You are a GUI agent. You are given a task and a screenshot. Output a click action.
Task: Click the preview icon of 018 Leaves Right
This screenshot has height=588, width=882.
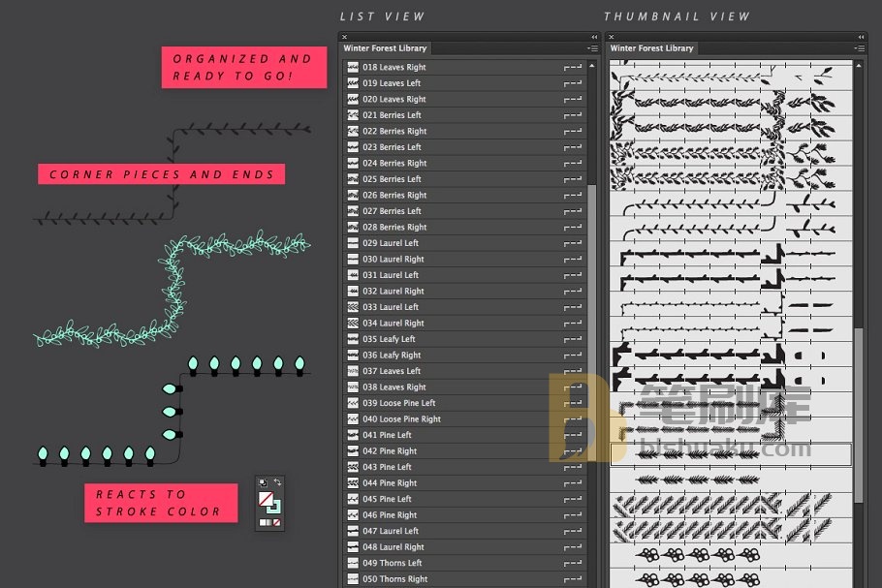click(x=353, y=67)
